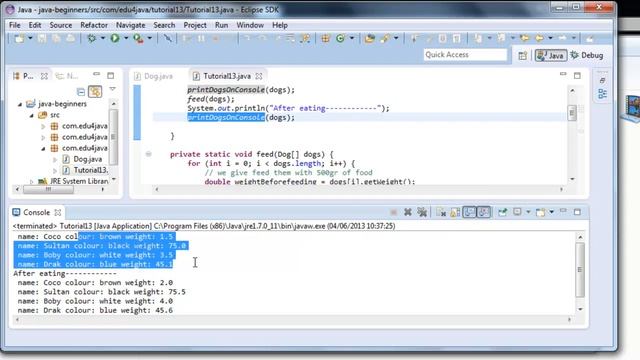Open the File menu
Viewport: 640px width, 360px height.
click(x=15, y=25)
